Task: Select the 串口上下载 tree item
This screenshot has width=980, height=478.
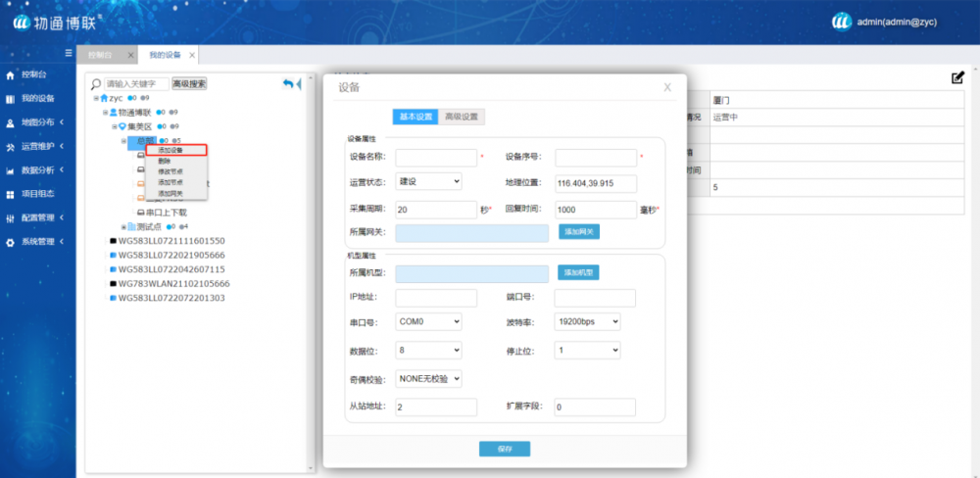Action: pyautogui.click(x=167, y=213)
